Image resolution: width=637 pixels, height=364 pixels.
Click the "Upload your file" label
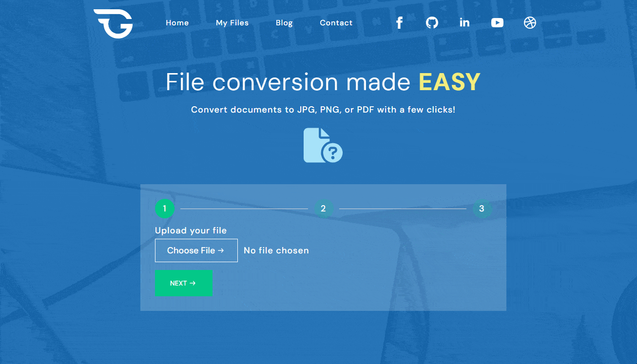[191, 230]
